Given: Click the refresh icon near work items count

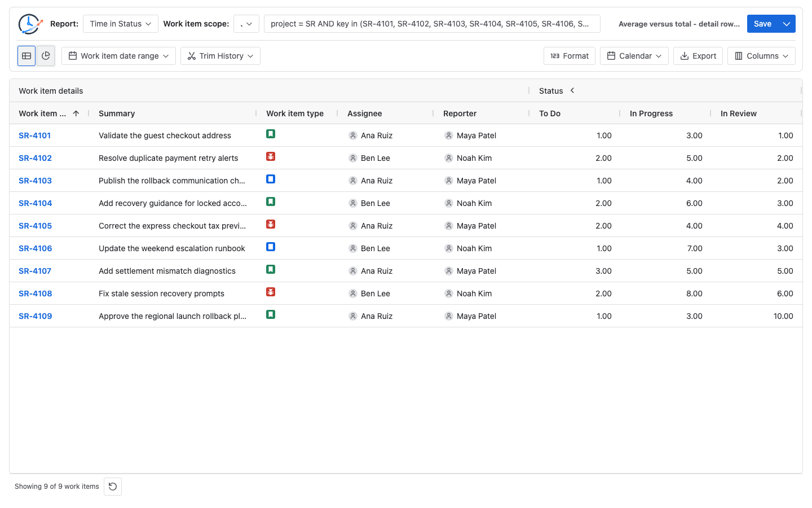Looking at the screenshot, I should [113, 487].
